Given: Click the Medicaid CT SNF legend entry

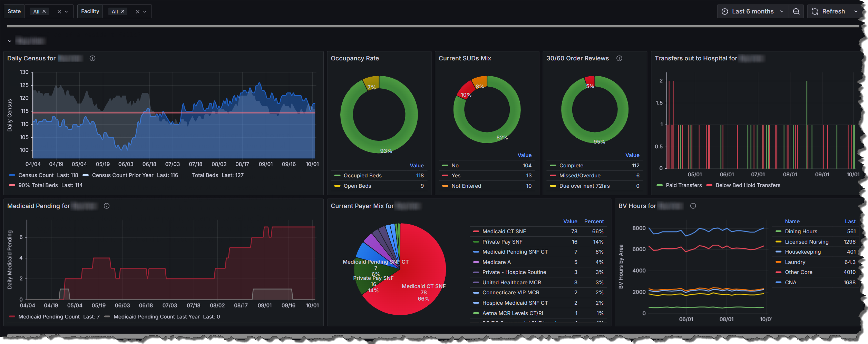Looking at the screenshot, I should 504,232.
